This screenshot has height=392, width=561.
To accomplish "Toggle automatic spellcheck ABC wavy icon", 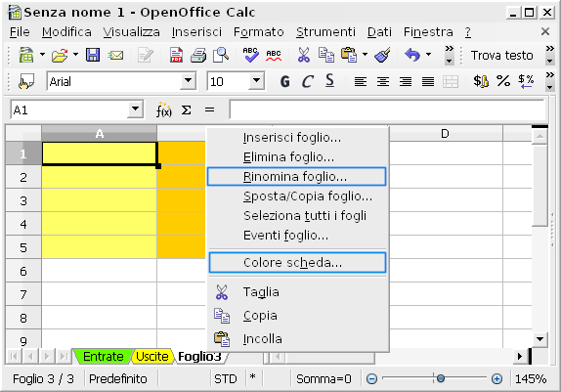I will [274, 56].
